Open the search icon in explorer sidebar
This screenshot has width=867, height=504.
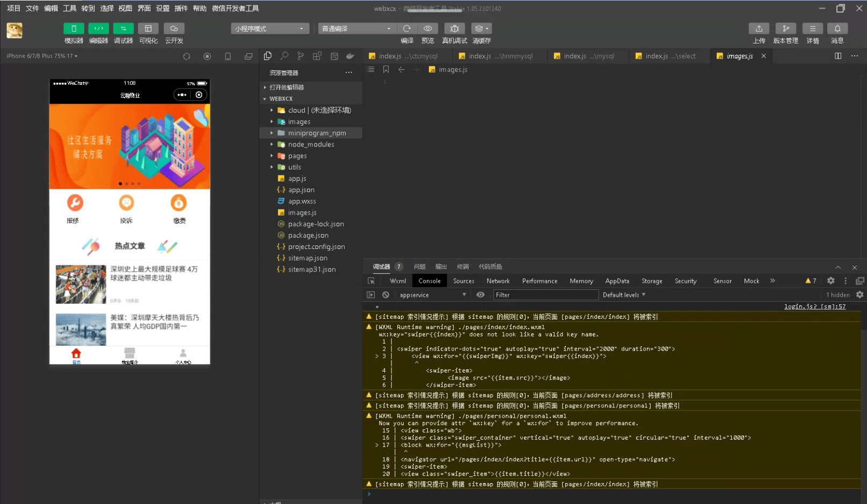coord(285,56)
